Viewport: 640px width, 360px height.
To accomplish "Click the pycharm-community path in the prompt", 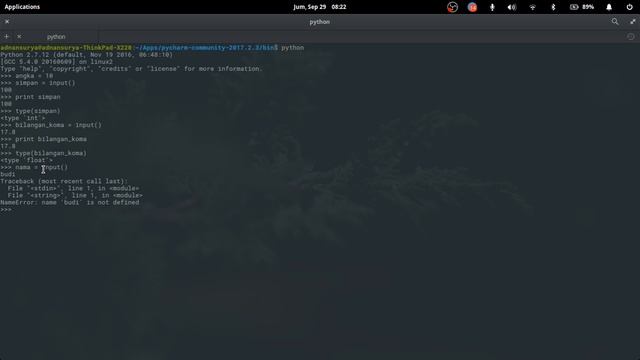I will point(205,48).
